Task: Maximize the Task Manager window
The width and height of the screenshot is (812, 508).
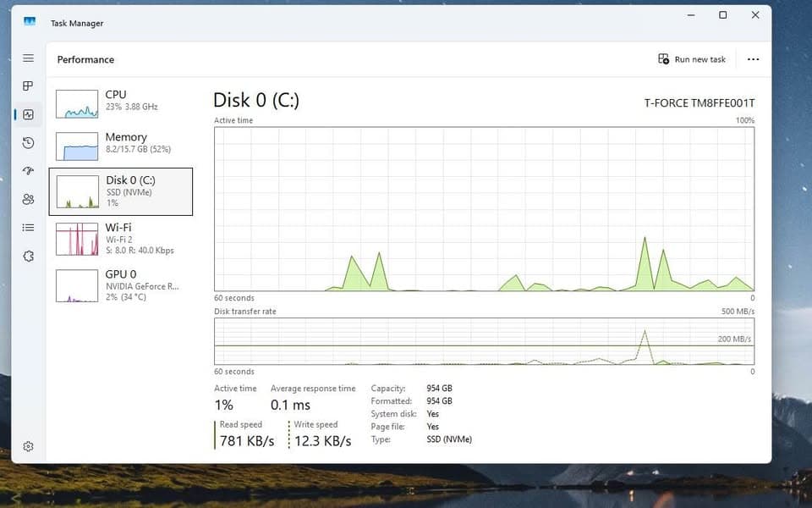Action: coord(723,15)
